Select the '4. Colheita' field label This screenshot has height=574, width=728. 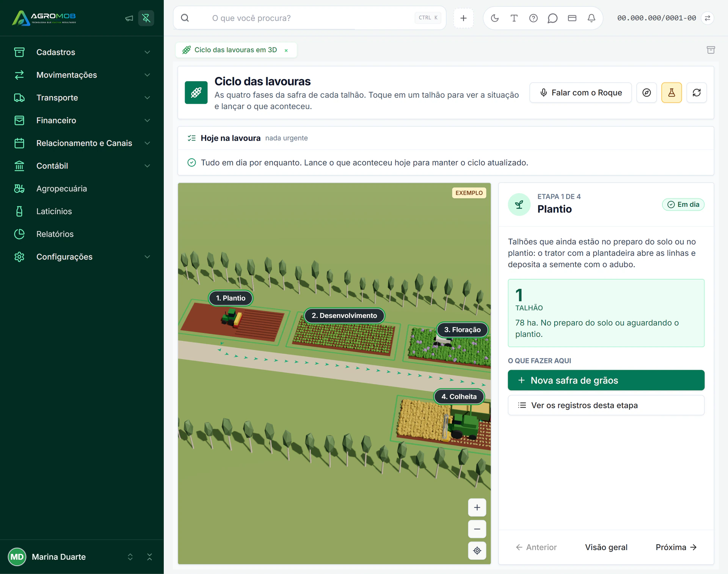click(x=459, y=396)
